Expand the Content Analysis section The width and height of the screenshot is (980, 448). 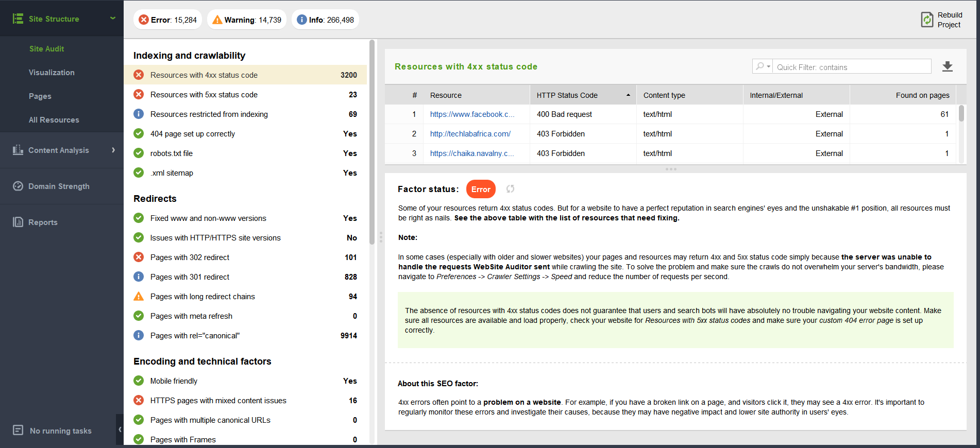[x=113, y=150]
